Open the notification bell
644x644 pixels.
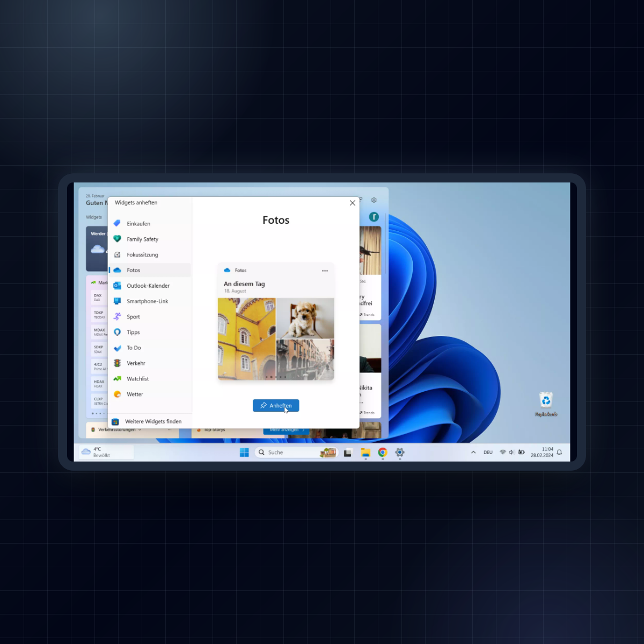tap(559, 452)
